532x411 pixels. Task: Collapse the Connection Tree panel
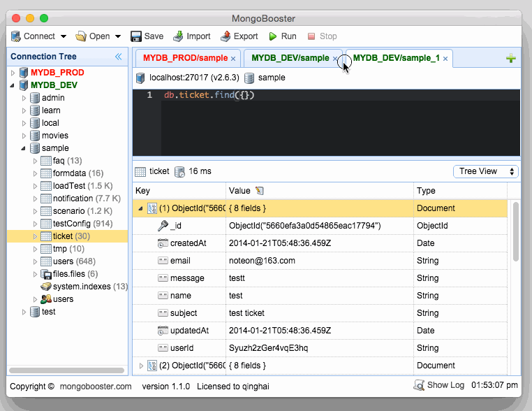pos(118,57)
